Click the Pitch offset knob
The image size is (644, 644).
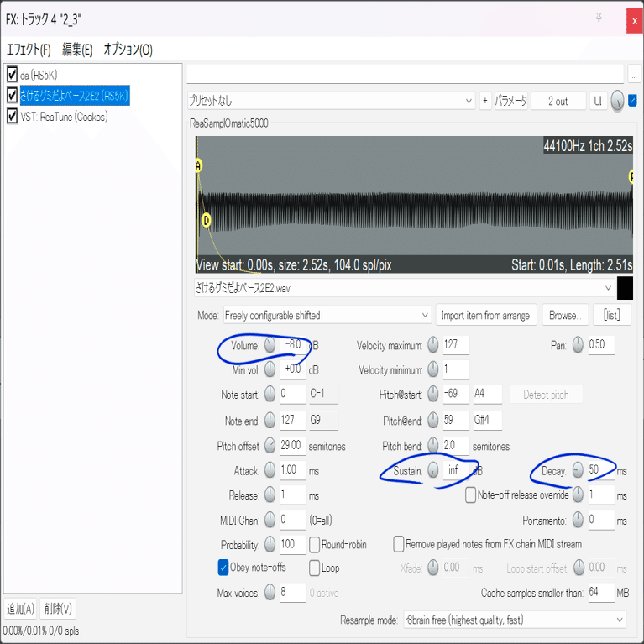point(270,446)
